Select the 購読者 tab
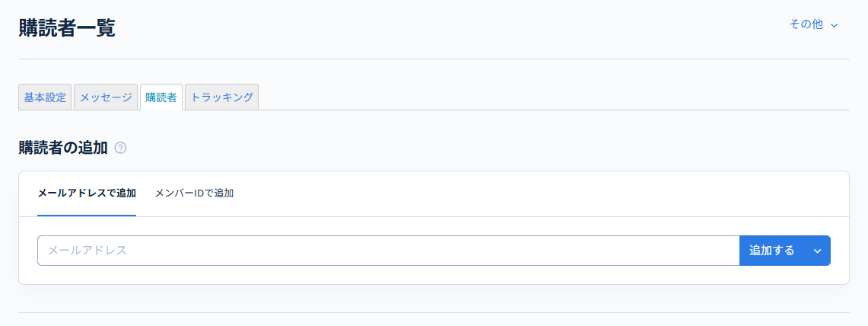868x326 pixels. [x=161, y=97]
